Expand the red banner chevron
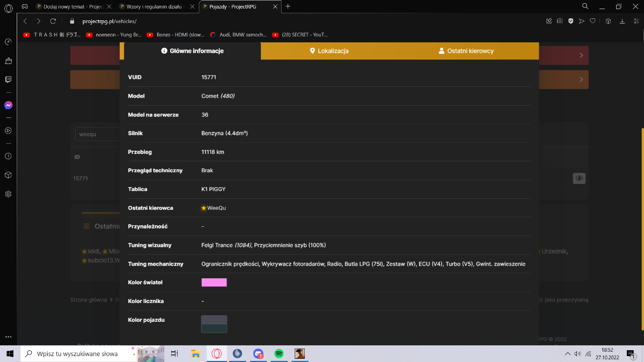The height and width of the screenshot is (362, 644). point(582,55)
